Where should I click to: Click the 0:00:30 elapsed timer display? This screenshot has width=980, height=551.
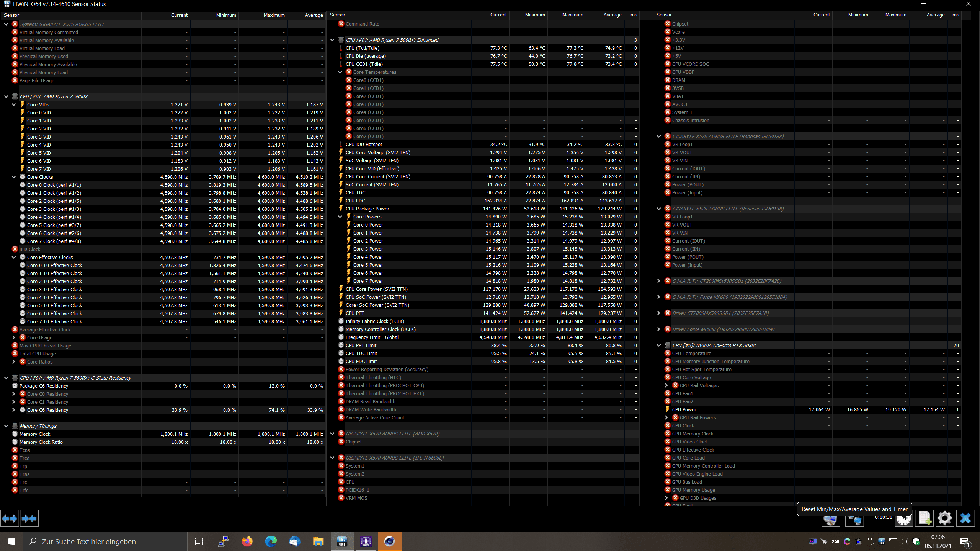coord(884,517)
